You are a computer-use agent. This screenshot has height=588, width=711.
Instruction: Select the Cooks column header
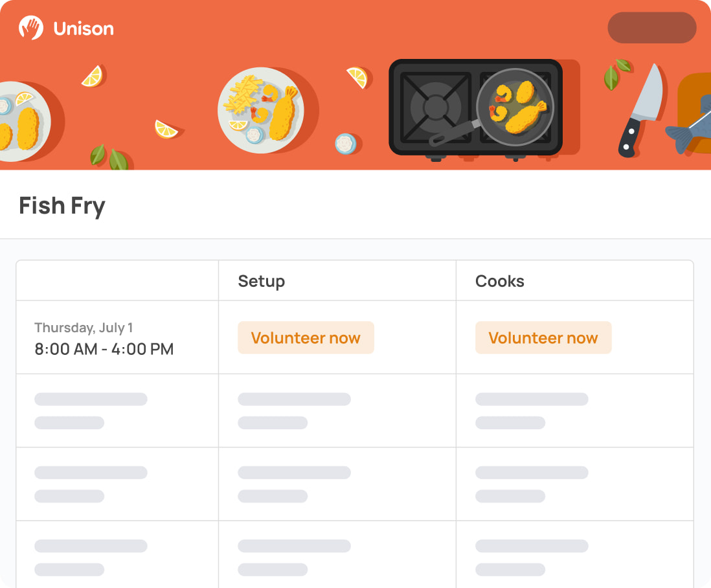(500, 281)
